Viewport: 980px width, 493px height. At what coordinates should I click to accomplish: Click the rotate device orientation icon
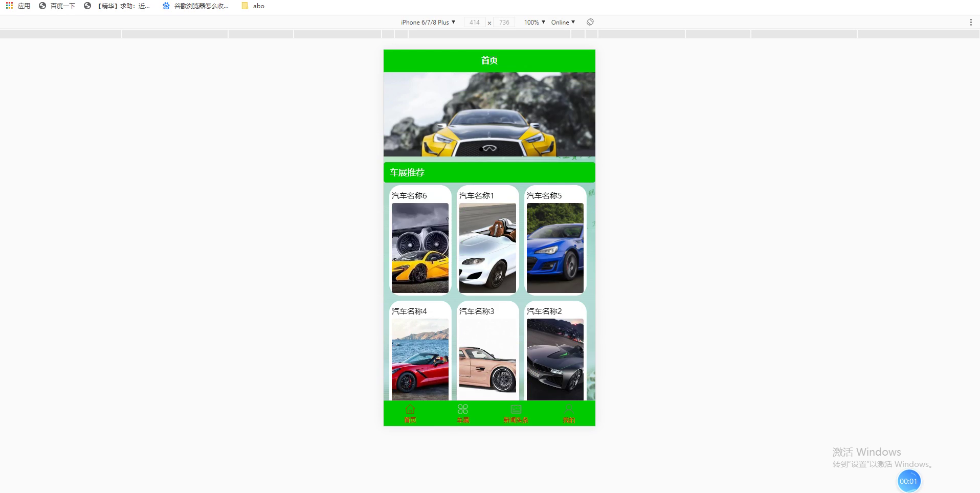pyautogui.click(x=590, y=22)
